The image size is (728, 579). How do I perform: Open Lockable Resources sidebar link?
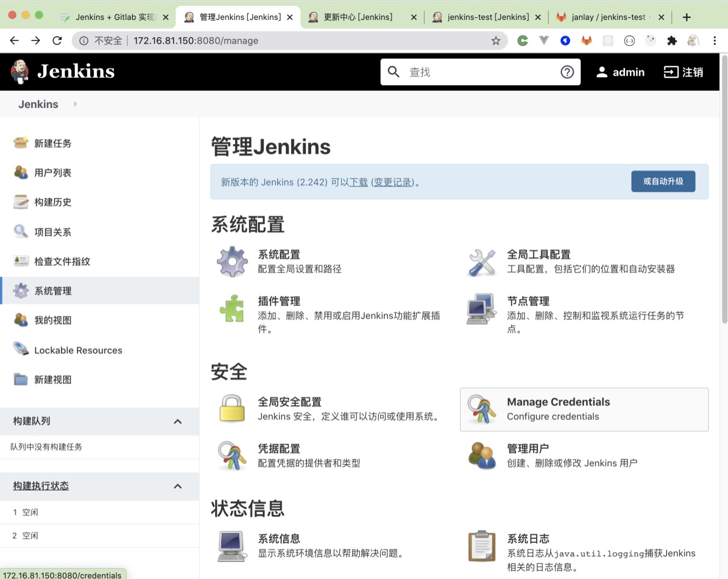coord(78,350)
